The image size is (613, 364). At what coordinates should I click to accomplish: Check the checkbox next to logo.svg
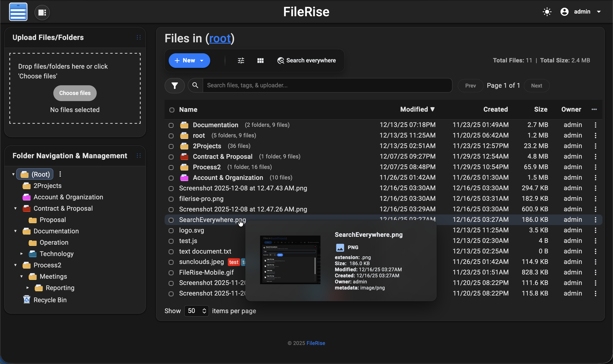171,230
